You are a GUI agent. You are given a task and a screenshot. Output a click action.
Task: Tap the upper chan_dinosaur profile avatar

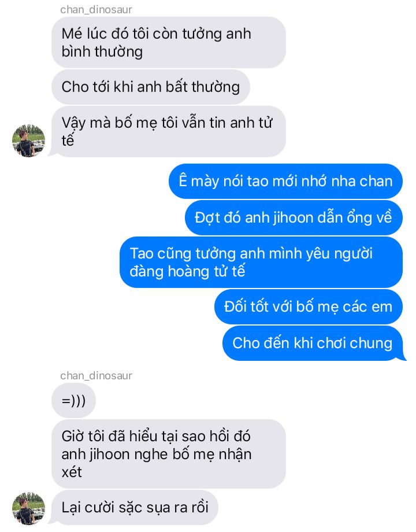(x=28, y=141)
